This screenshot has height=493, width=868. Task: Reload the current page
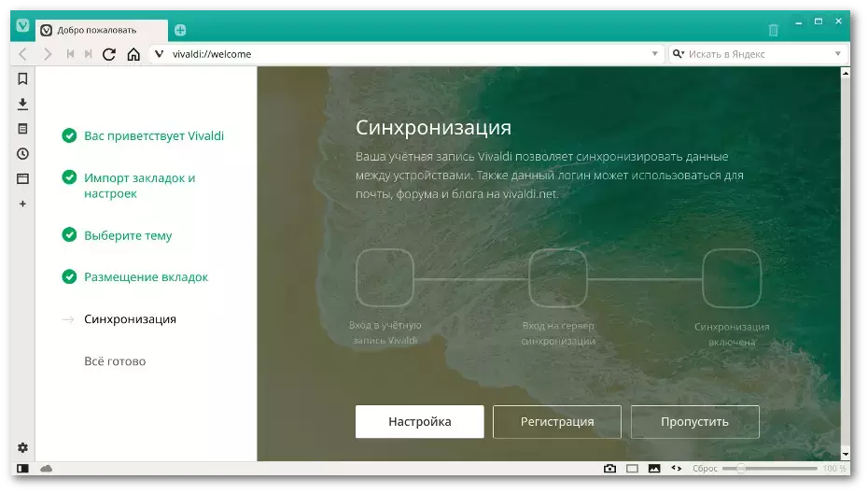pyautogui.click(x=109, y=54)
